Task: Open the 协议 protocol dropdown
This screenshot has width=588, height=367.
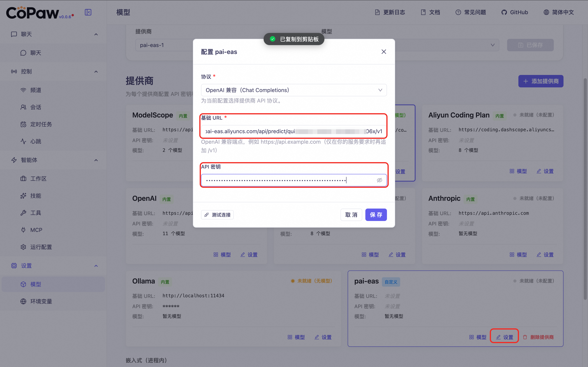Action: tap(294, 90)
